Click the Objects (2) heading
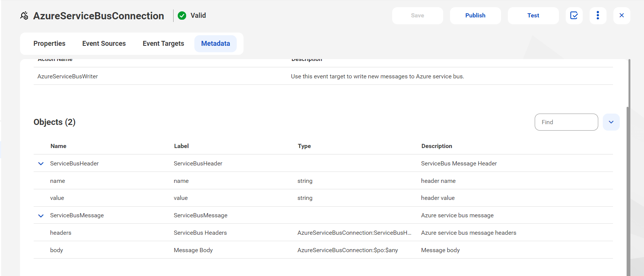The image size is (644, 276). click(x=54, y=122)
